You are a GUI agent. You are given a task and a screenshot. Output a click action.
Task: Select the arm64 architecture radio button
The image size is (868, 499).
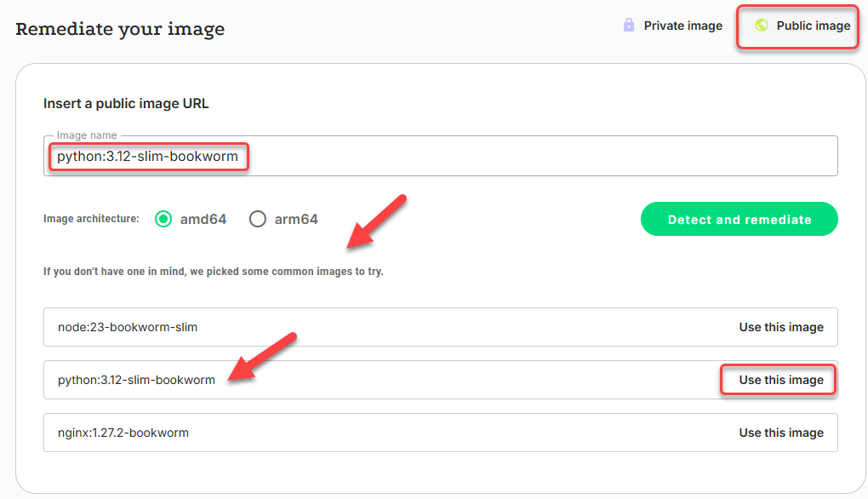pos(257,220)
